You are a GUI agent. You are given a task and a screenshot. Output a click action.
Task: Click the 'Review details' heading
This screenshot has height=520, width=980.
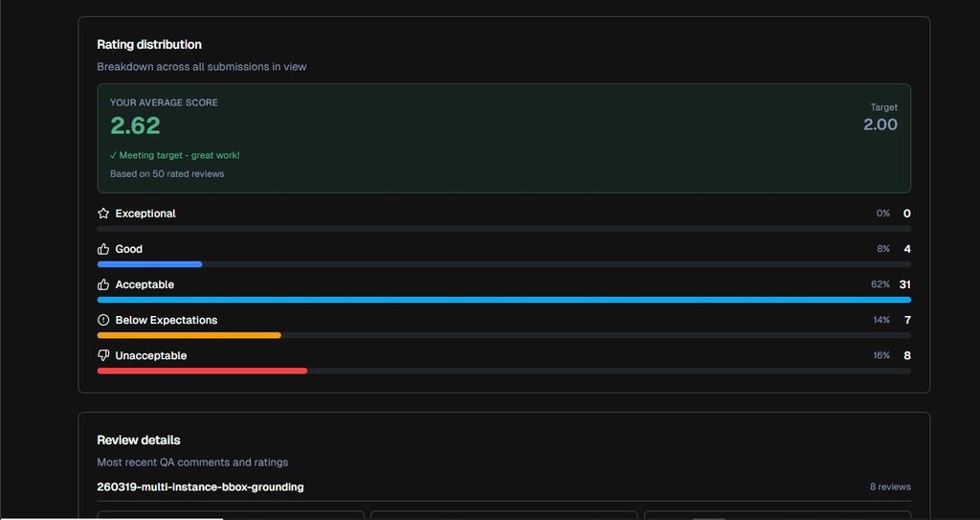coord(139,440)
